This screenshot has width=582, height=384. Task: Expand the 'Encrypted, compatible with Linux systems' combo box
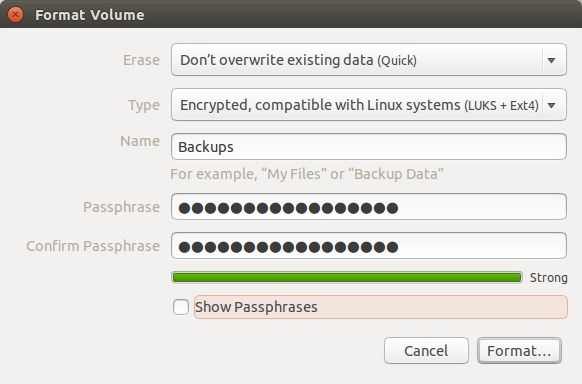(x=369, y=105)
